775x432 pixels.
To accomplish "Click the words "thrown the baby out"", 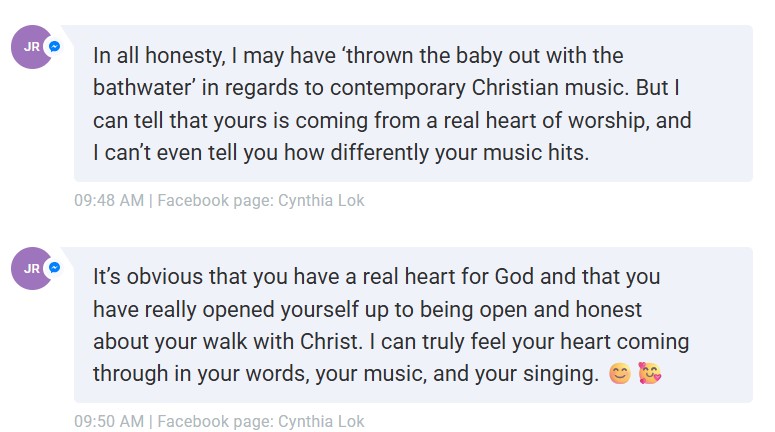I will click(429, 56).
